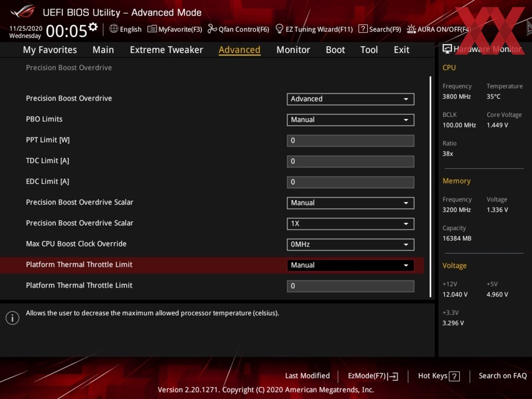Click the Precision Boost Overdrive breadcrumb heading
The image size is (532, 399).
69,68
